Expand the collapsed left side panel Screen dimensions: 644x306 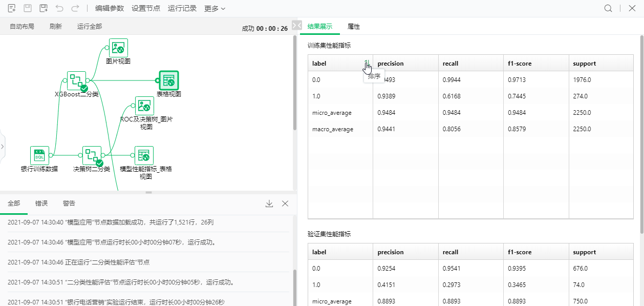(x=3, y=147)
